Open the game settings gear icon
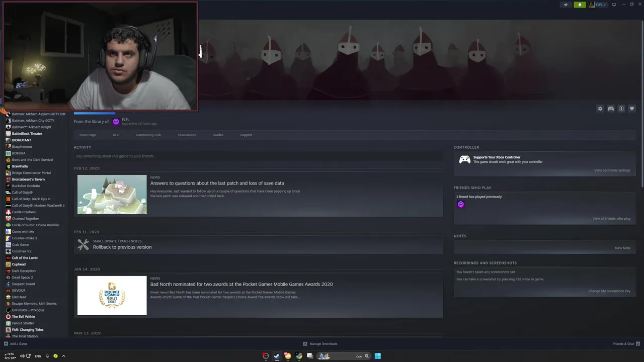 (x=600, y=109)
